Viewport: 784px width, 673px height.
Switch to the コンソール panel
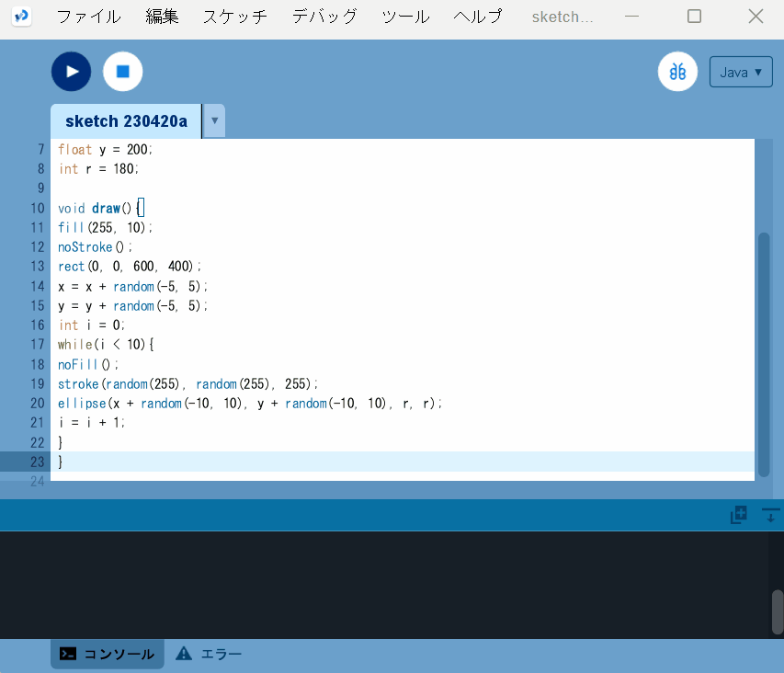pyautogui.click(x=108, y=654)
